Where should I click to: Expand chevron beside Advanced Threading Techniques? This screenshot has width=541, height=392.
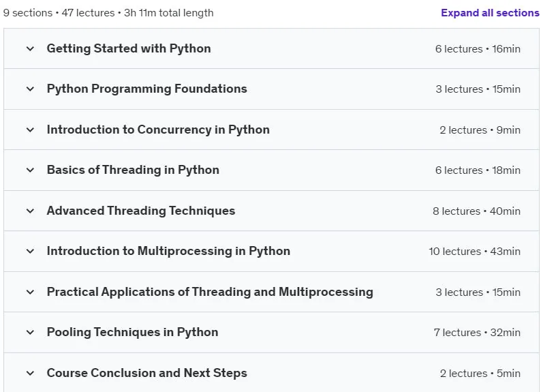click(31, 211)
